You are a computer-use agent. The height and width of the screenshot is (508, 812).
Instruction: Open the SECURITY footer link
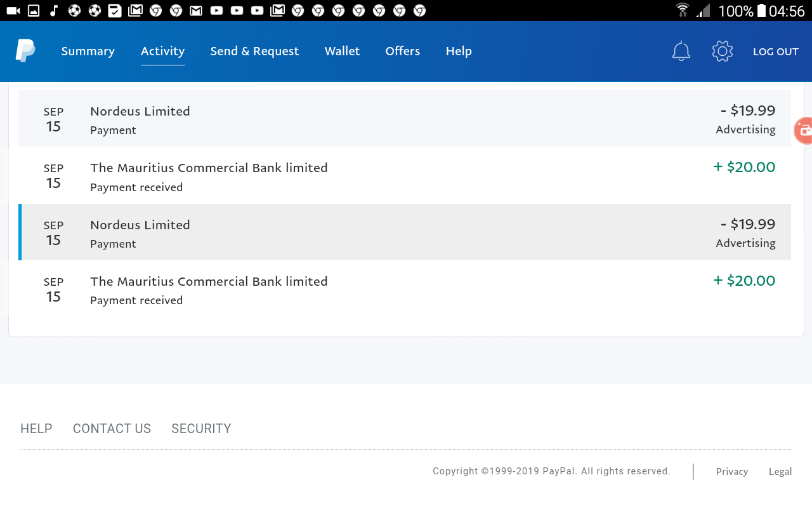point(201,429)
